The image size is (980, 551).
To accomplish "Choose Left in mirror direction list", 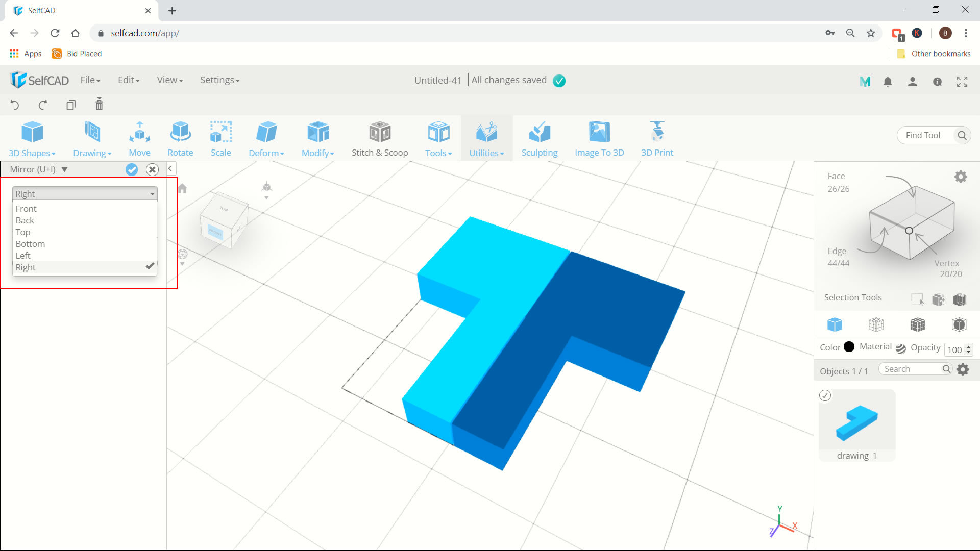I will (x=85, y=256).
